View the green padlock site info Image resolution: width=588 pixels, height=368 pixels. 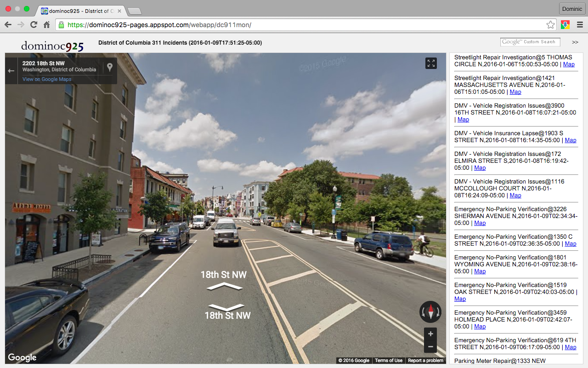(x=61, y=25)
